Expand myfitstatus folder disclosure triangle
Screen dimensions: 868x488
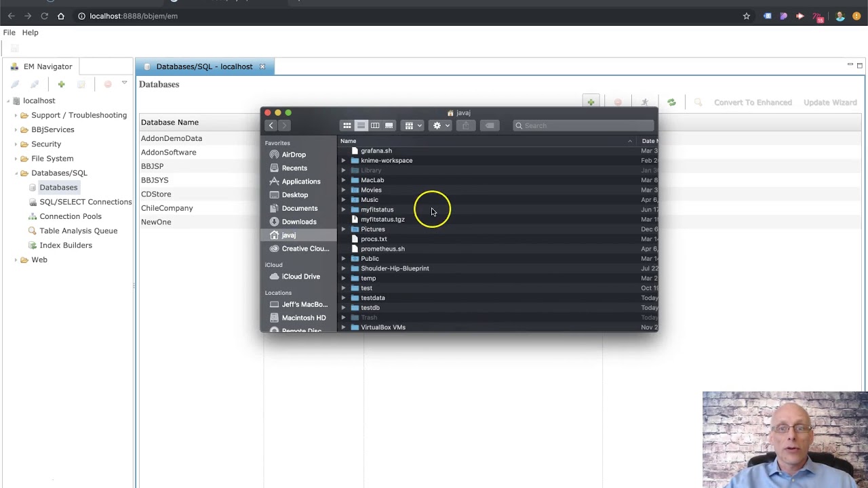pyautogui.click(x=343, y=209)
